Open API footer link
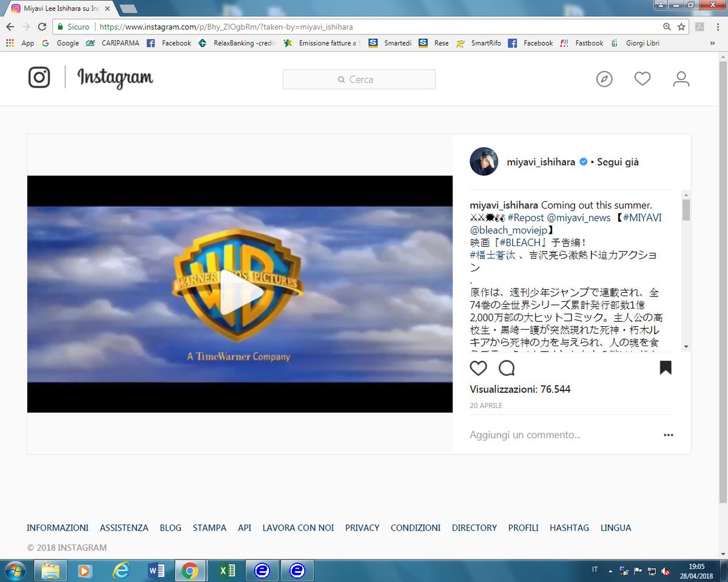 point(244,528)
